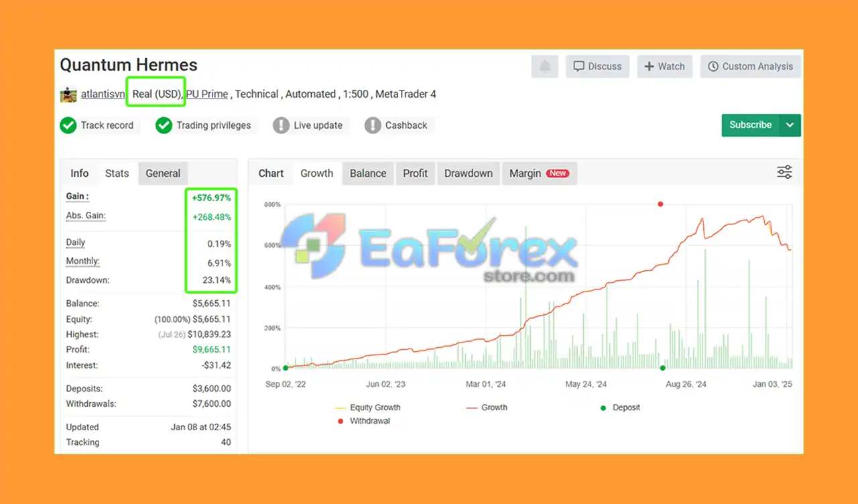
Task: Open Custom Analysis
Action: point(751,66)
